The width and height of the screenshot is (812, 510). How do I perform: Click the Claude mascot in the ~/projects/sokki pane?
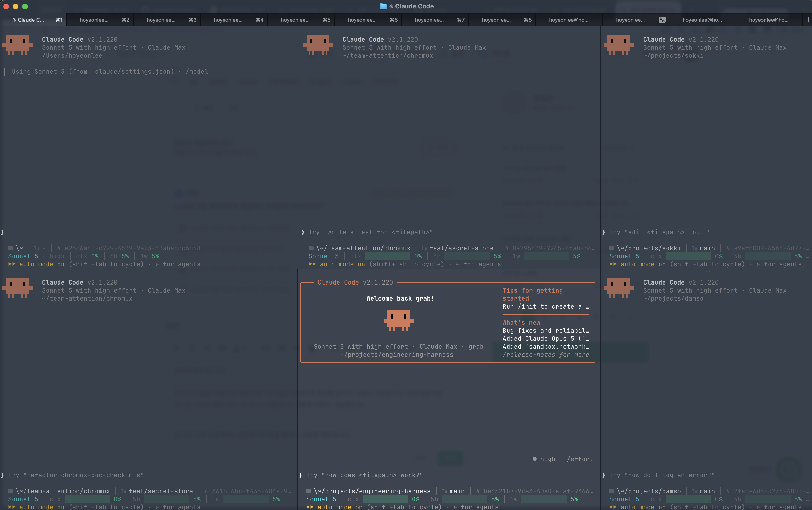tap(618, 45)
